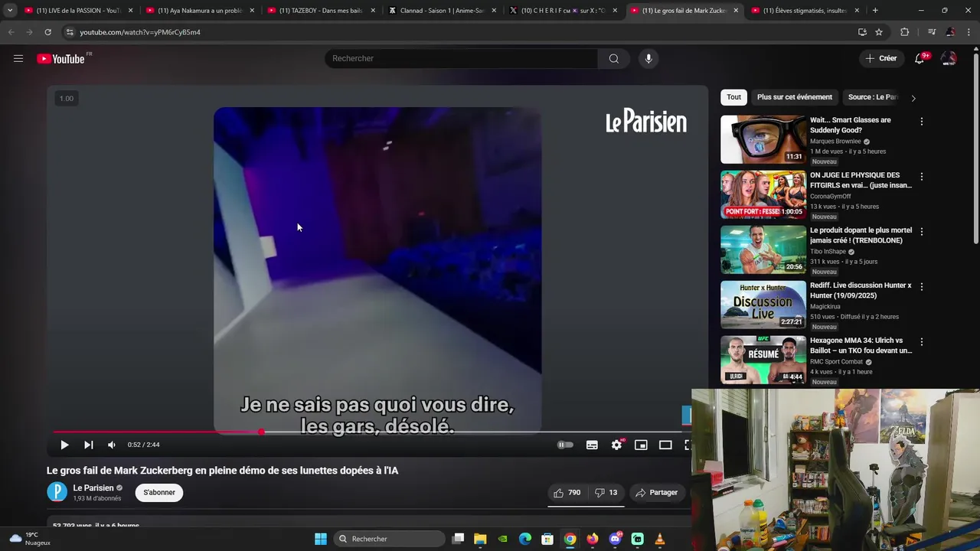Image resolution: width=980 pixels, height=551 pixels.
Task: Go back one page in Chrome
Action: (x=11, y=32)
